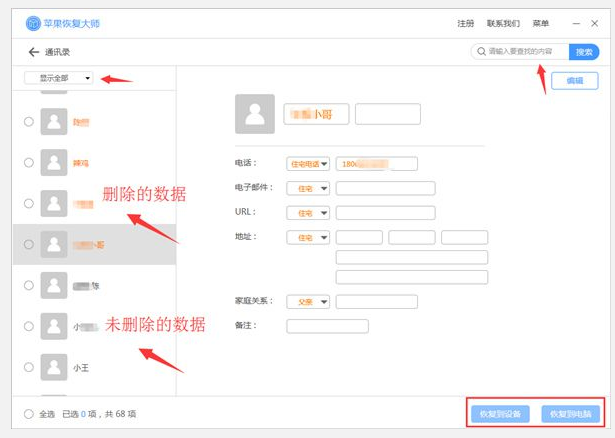The image size is (615, 438).
Task: Click the contact name 小王 in the list
Action: [81, 368]
